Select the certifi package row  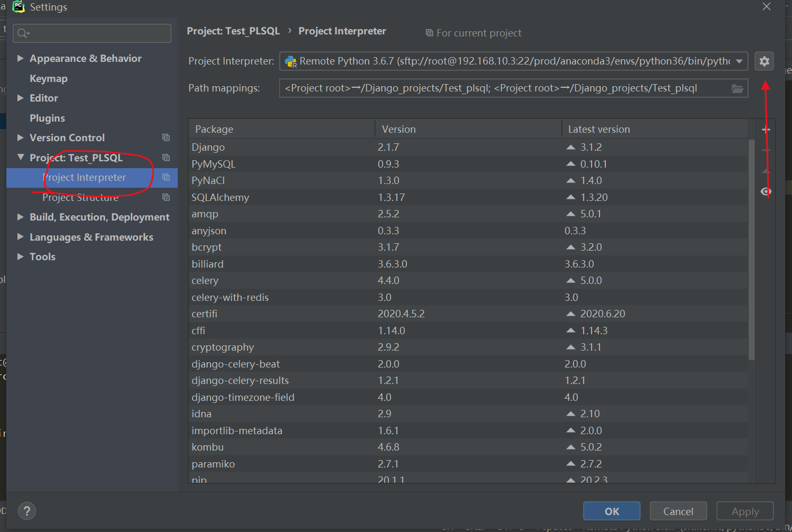[468, 314]
